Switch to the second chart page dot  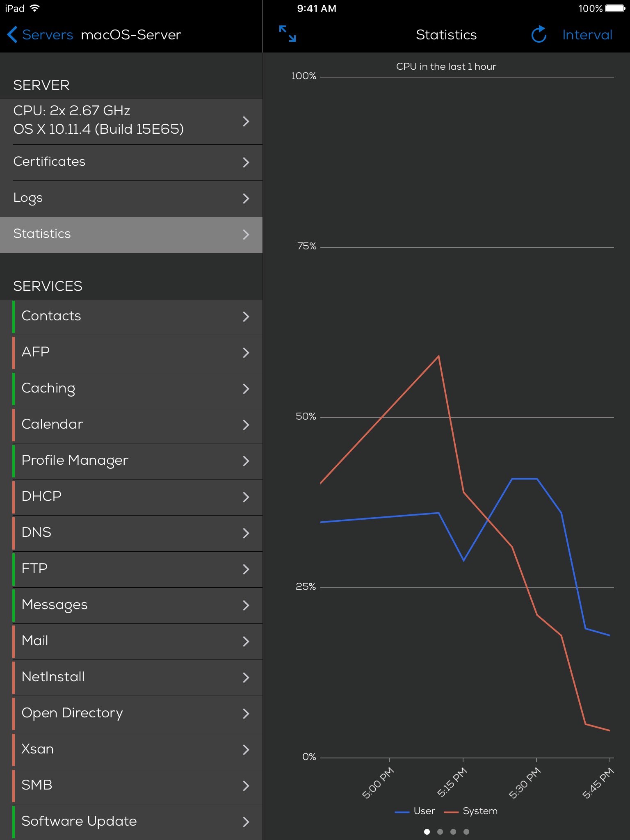click(440, 832)
